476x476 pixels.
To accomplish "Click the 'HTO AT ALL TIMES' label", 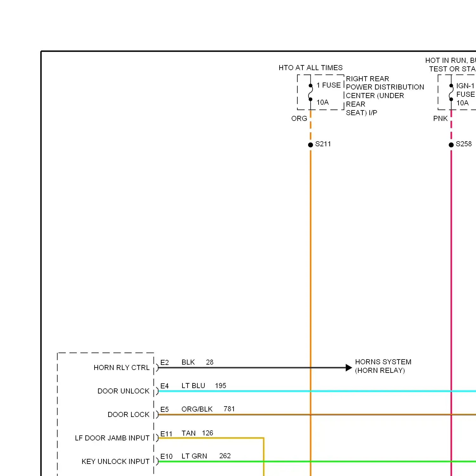I will pos(311,68).
